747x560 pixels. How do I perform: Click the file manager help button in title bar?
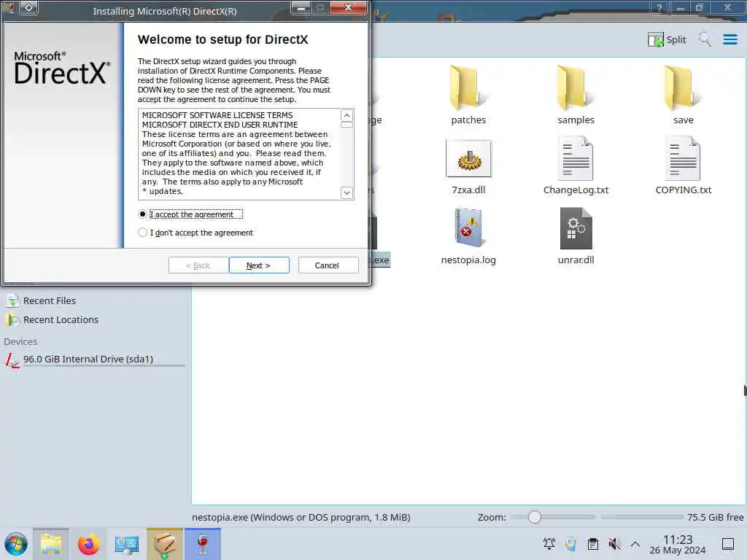(659, 7)
